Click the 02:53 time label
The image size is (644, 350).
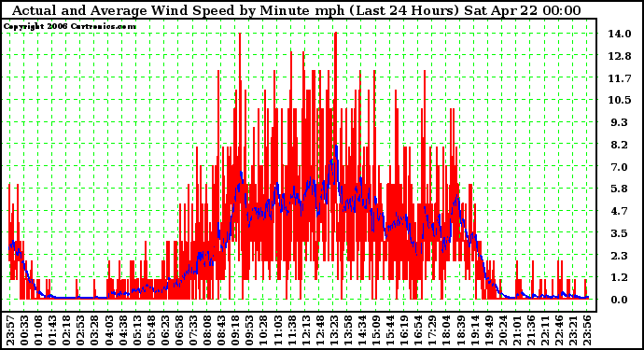80,329
